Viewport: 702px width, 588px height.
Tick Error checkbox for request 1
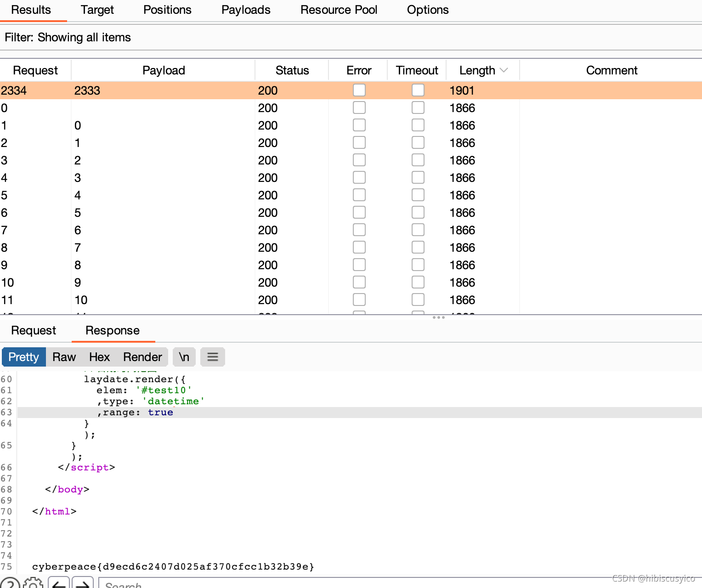(x=359, y=125)
